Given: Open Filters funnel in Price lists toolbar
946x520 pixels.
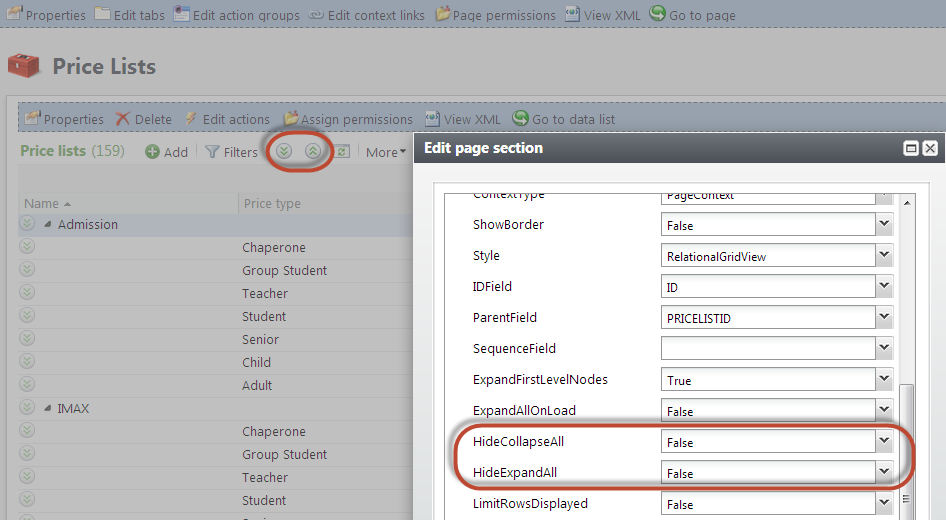Looking at the screenshot, I should click(232, 152).
